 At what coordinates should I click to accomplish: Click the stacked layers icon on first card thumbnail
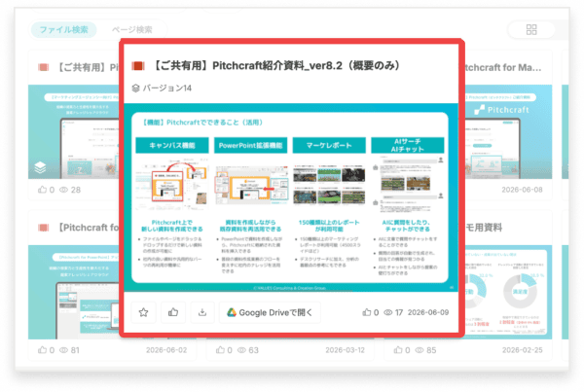tap(40, 168)
